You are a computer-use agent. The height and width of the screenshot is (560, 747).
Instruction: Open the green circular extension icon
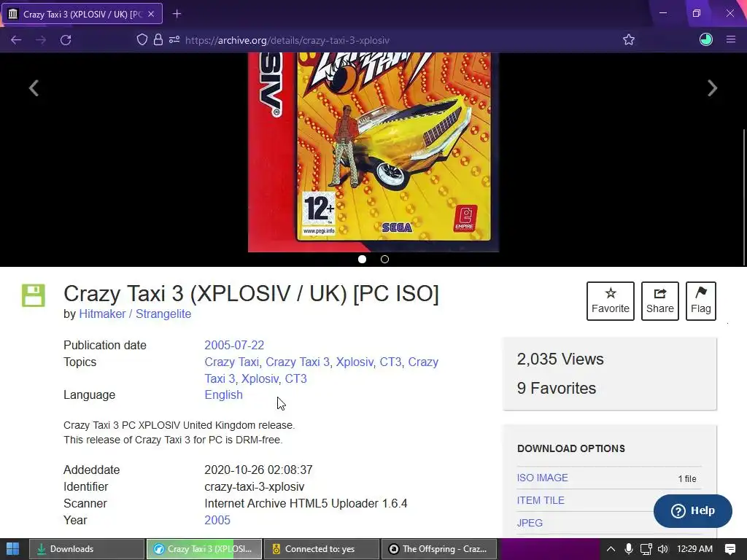705,39
